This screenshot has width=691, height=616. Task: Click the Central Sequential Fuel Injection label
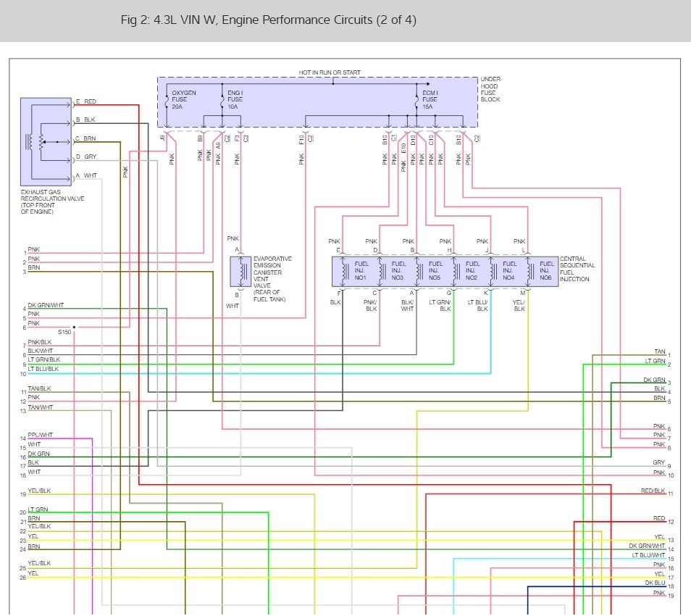577,269
